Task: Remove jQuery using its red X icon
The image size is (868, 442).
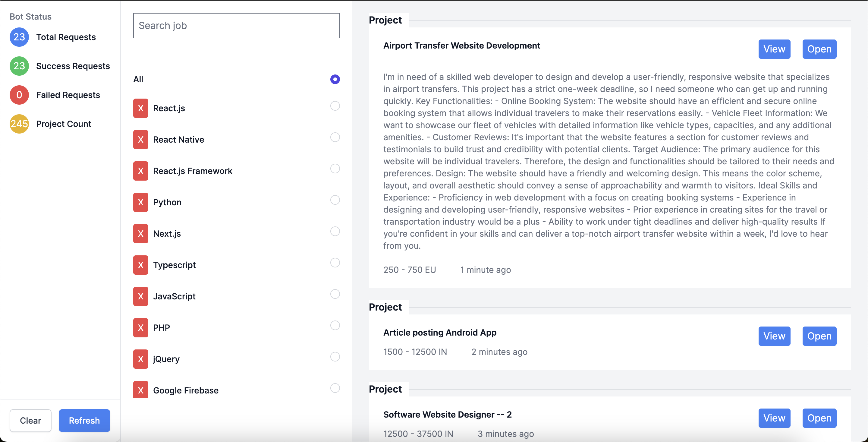Action: 140,359
